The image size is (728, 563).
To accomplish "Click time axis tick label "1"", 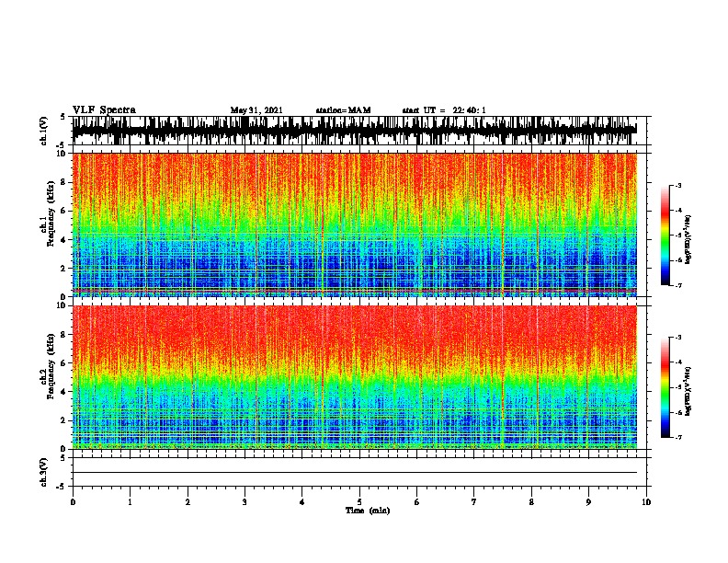I will pos(130,502).
